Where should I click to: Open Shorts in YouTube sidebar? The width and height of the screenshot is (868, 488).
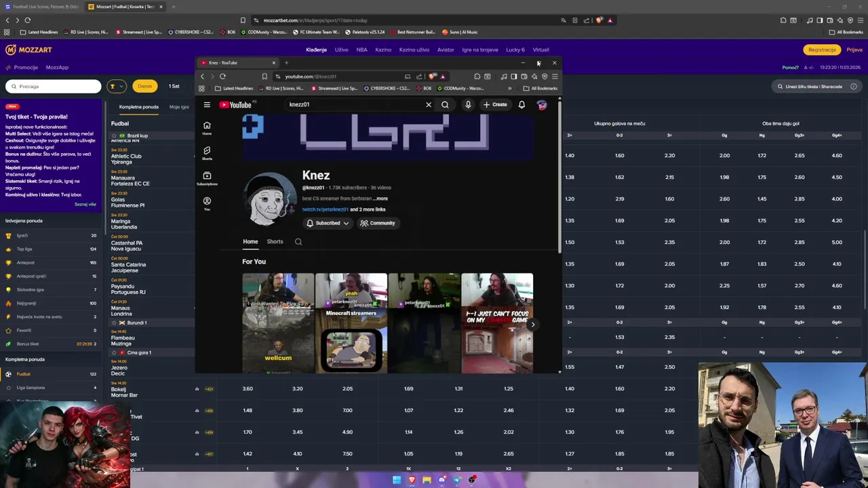[x=207, y=153]
